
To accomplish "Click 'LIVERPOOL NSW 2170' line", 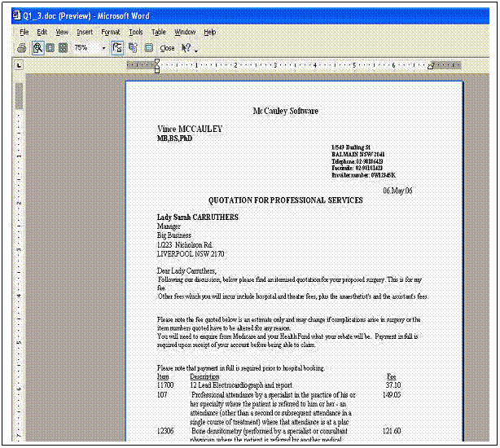I will coord(191,254).
